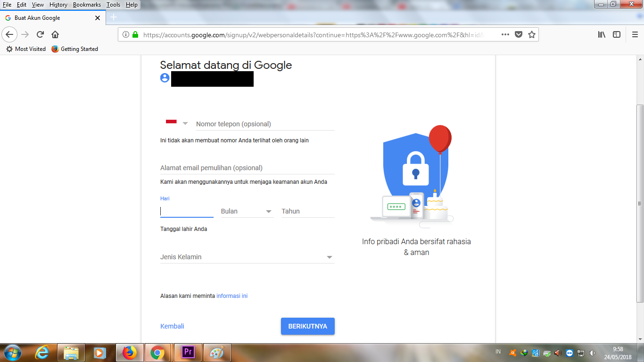
Task: Open the Firefox hamburger menu
Action: pyautogui.click(x=635, y=34)
